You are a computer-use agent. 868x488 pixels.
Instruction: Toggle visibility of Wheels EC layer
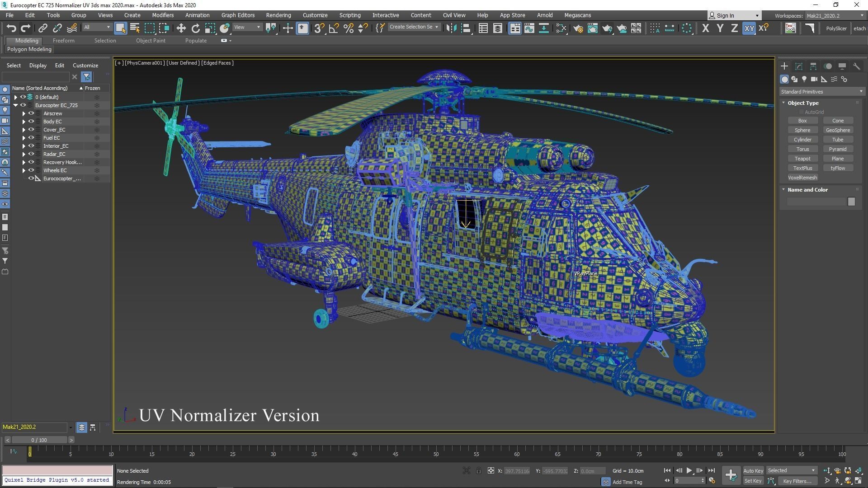(31, 170)
